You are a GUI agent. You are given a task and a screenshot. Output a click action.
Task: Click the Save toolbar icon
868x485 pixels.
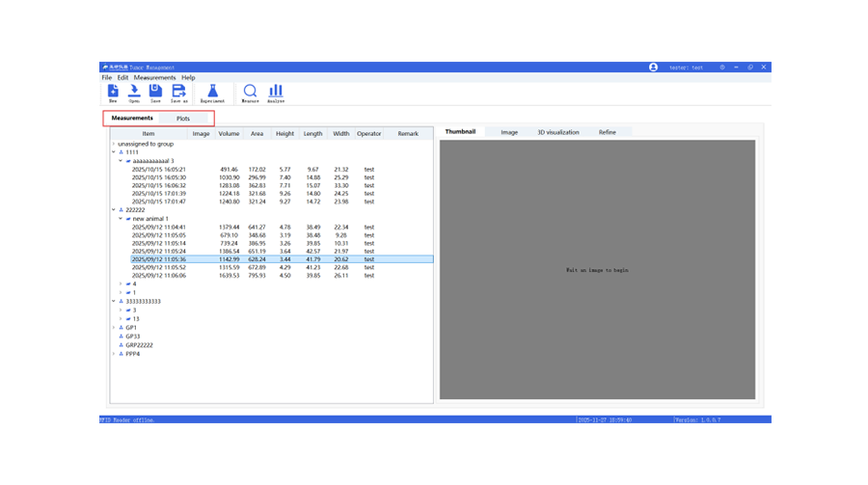click(155, 92)
